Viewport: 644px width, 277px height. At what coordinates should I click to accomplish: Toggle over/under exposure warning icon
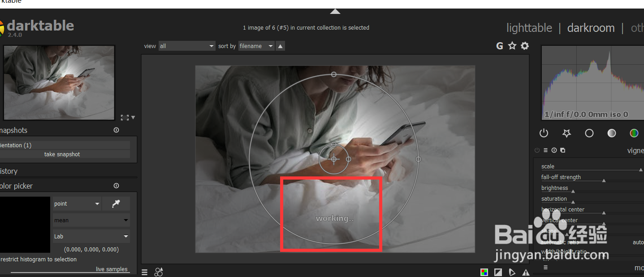pyautogui.click(x=526, y=272)
